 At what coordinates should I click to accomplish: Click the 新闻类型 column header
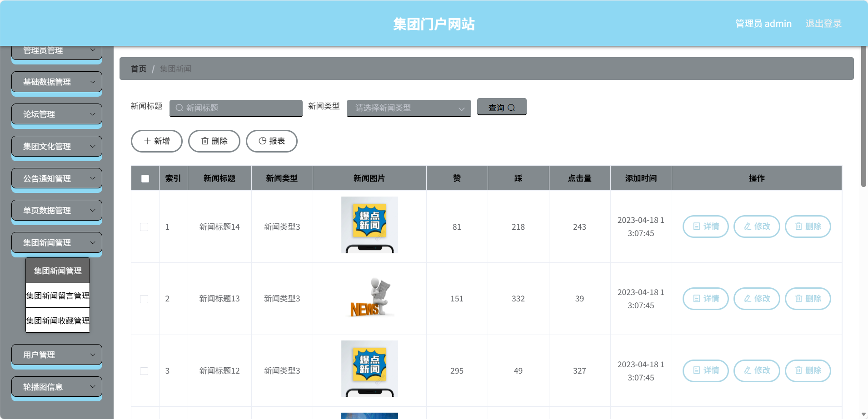[x=282, y=178]
